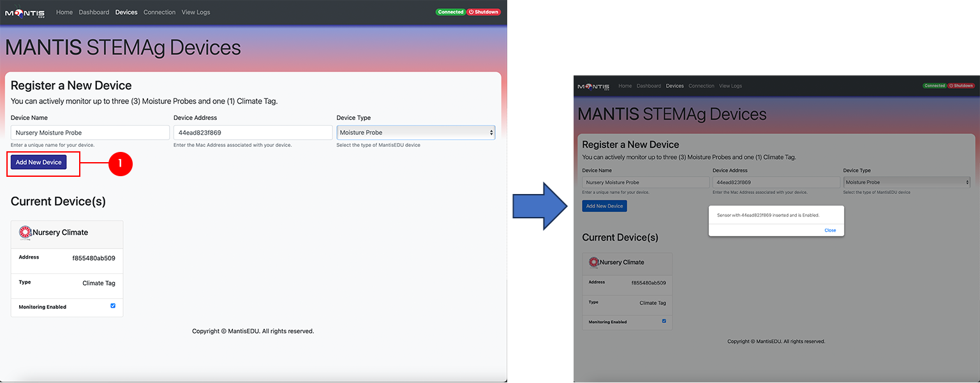Click 'Climate Tag' type value in right screenshot
This screenshot has height=383, width=980.
click(x=653, y=303)
